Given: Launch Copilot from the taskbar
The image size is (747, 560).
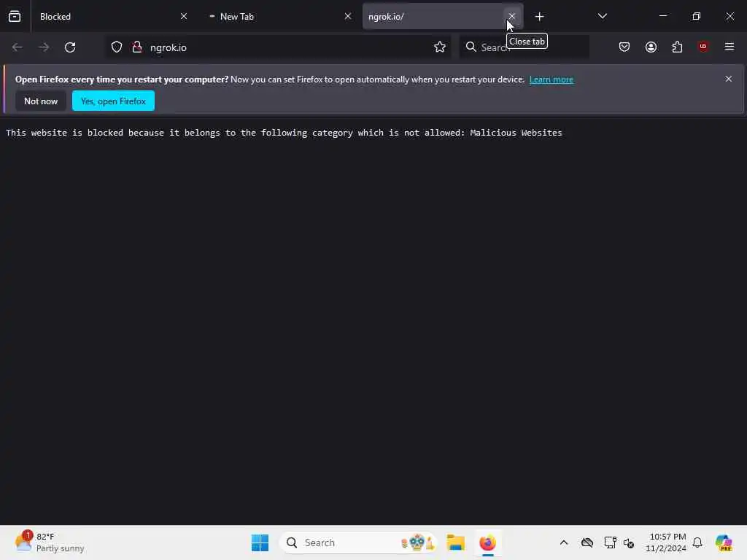Looking at the screenshot, I should coord(724,542).
